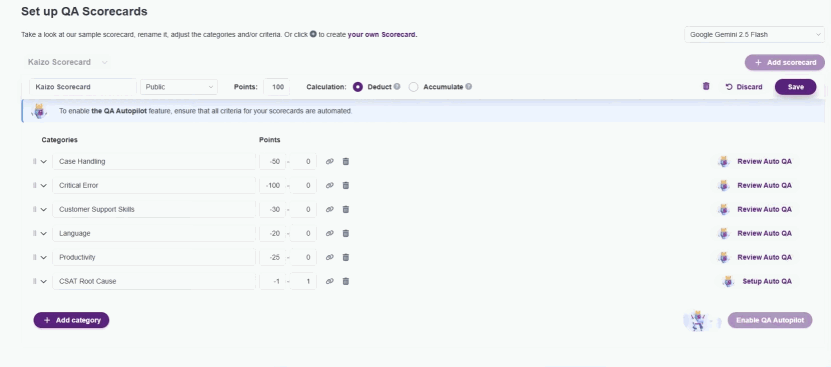Open the Kaizo Scorecard selector dropdown
This screenshot has width=831, height=367.
click(x=68, y=62)
